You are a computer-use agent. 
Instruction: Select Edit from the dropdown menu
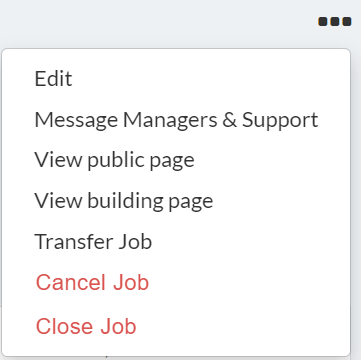coord(53,79)
